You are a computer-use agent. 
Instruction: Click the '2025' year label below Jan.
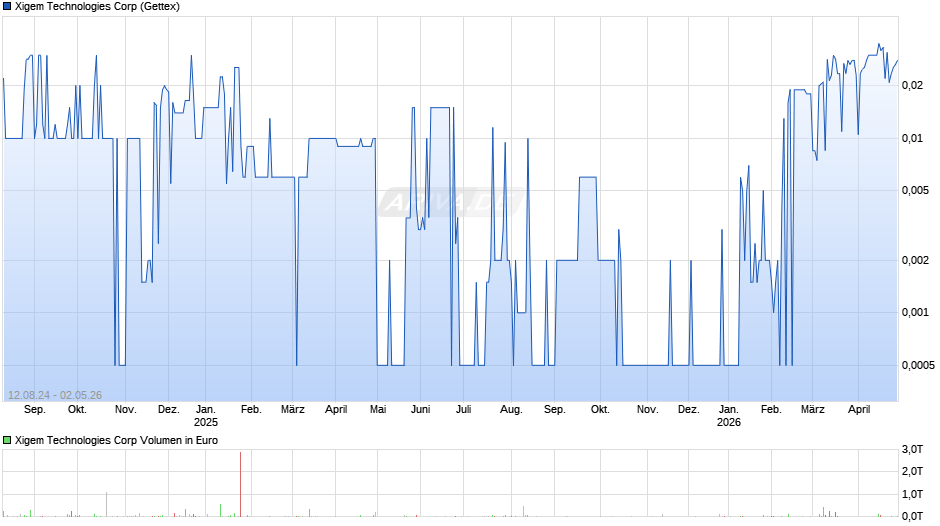point(206,422)
